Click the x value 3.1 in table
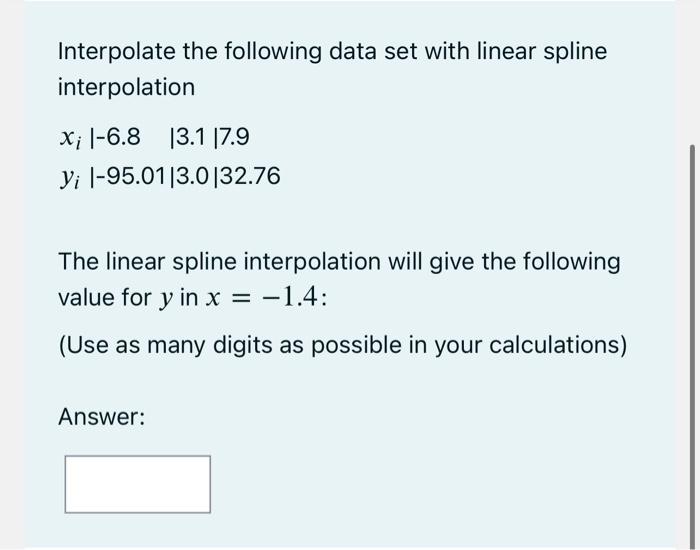Screen dimensions: 700x550 click(191, 137)
